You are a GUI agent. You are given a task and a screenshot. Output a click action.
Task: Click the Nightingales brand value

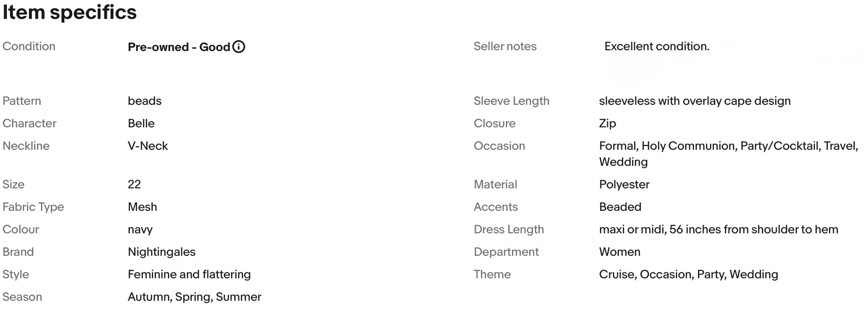(161, 252)
